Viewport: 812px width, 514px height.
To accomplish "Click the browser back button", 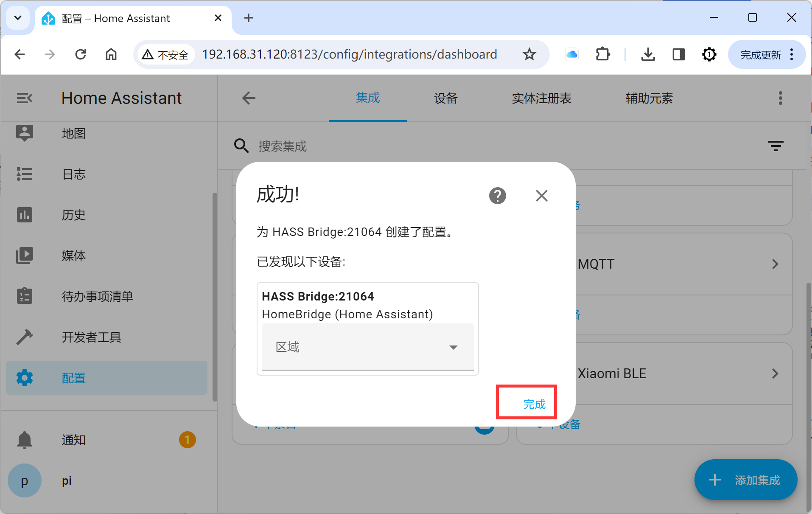I will coord(20,54).
